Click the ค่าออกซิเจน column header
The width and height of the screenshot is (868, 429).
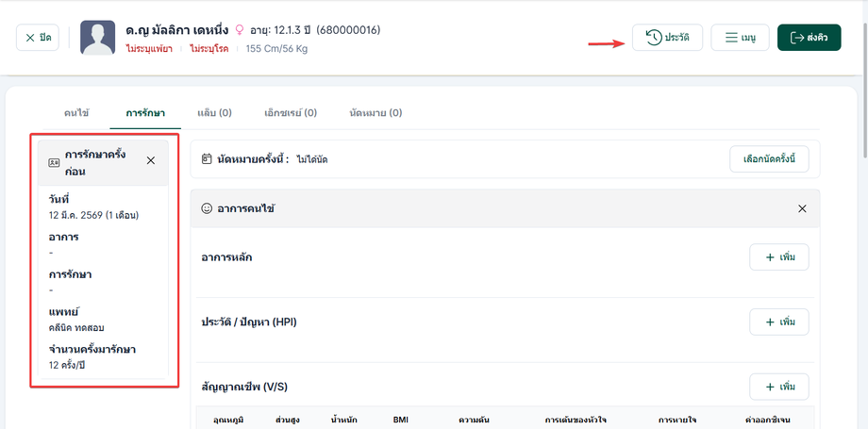tap(768, 421)
